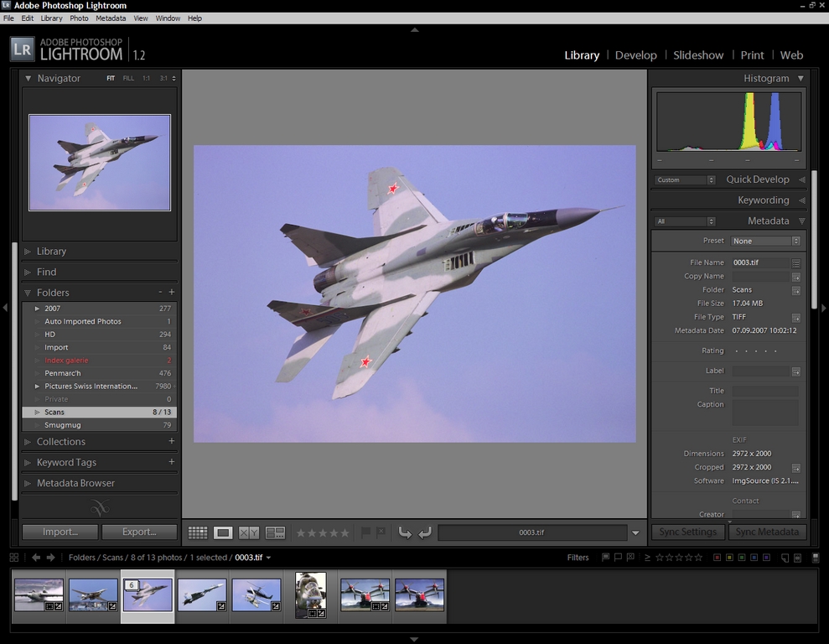The width and height of the screenshot is (829, 644).
Task: Click the Label row arrow icon
Action: coord(795,371)
